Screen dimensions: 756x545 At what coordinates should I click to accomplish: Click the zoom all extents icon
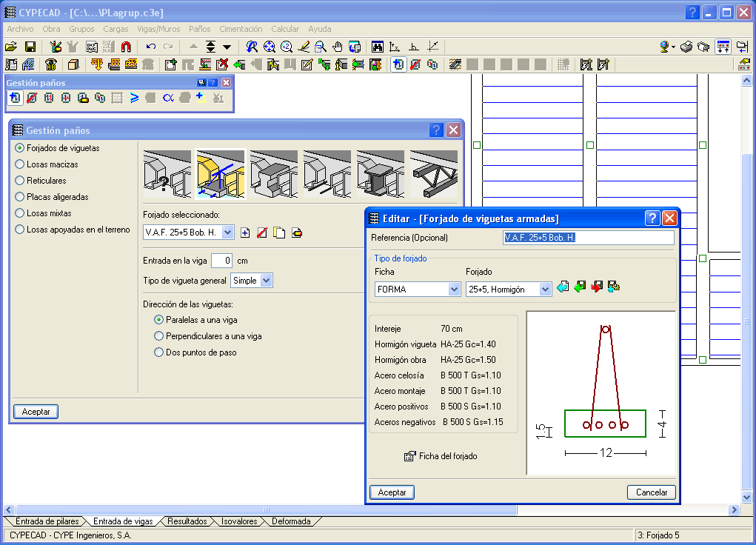click(269, 47)
